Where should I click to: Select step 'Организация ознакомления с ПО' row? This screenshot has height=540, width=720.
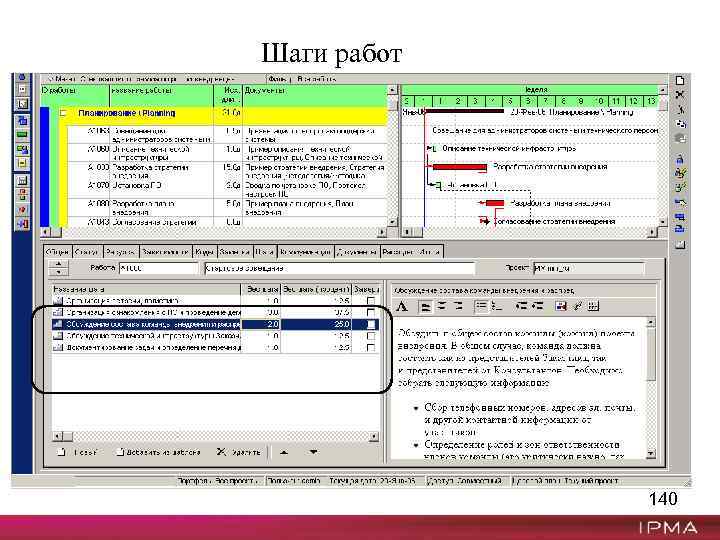(216, 312)
